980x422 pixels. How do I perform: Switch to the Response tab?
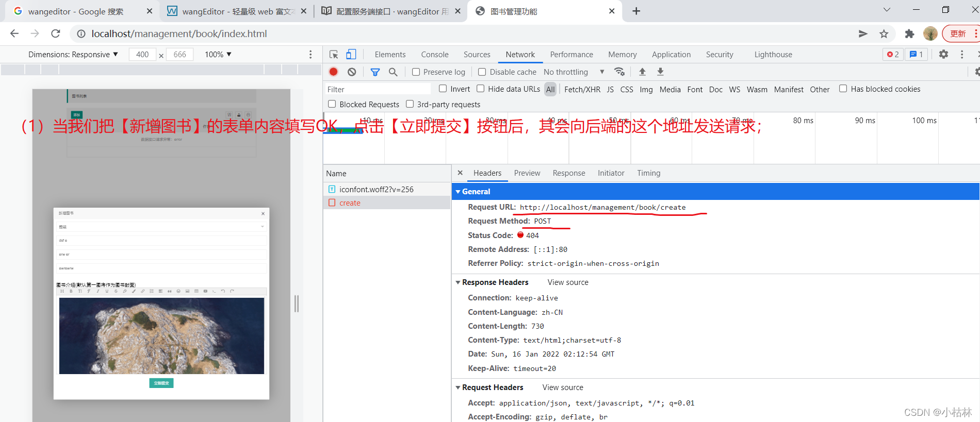(x=569, y=173)
